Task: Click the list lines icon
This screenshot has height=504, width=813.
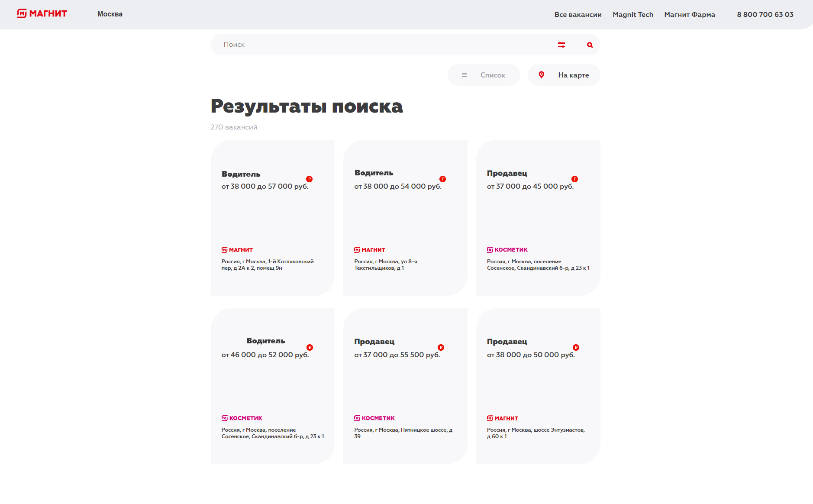Action: [464, 75]
